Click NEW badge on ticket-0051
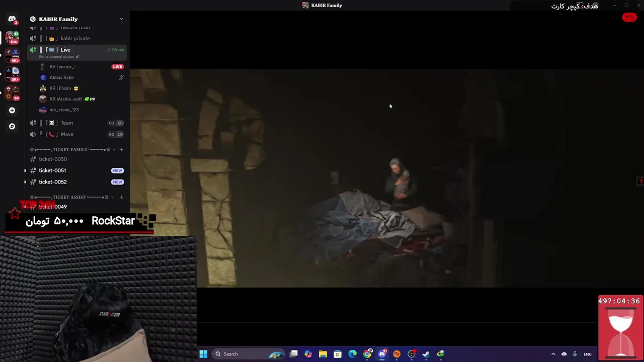Viewport: 644px width, 362px height. (x=117, y=170)
